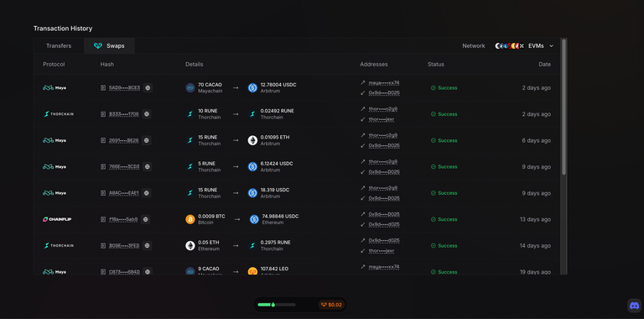Viewport: 644px width, 319px height.
Task: Click the transaction list vertical scrollbar
Action: pyautogui.click(x=563, y=107)
